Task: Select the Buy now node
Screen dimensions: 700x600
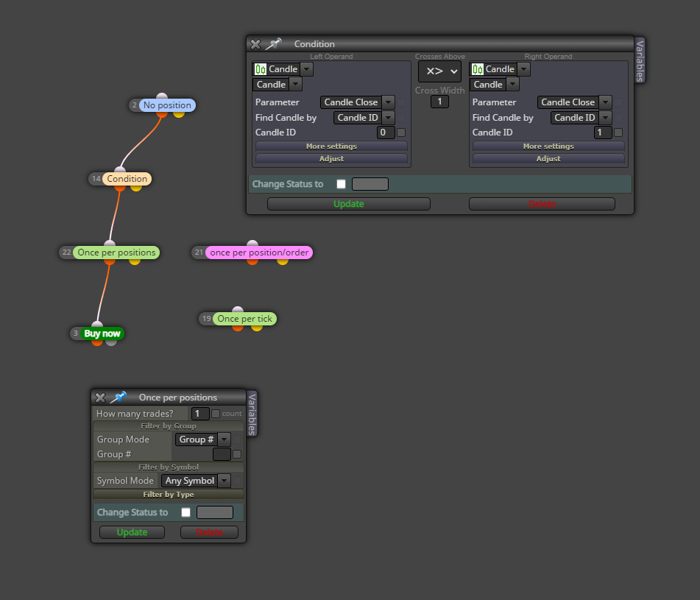Action: click(102, 333)
